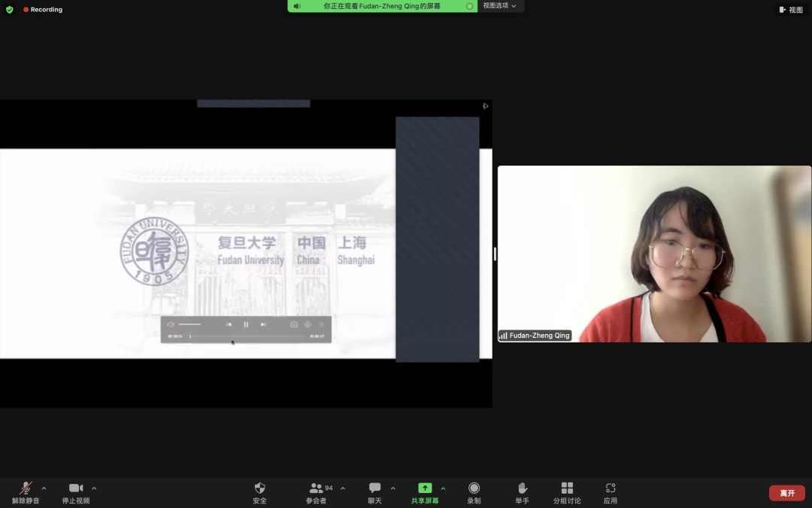This screenshot has height=508, width=812.
Task: Open the green shield encryption info icon
Action: 9,9
